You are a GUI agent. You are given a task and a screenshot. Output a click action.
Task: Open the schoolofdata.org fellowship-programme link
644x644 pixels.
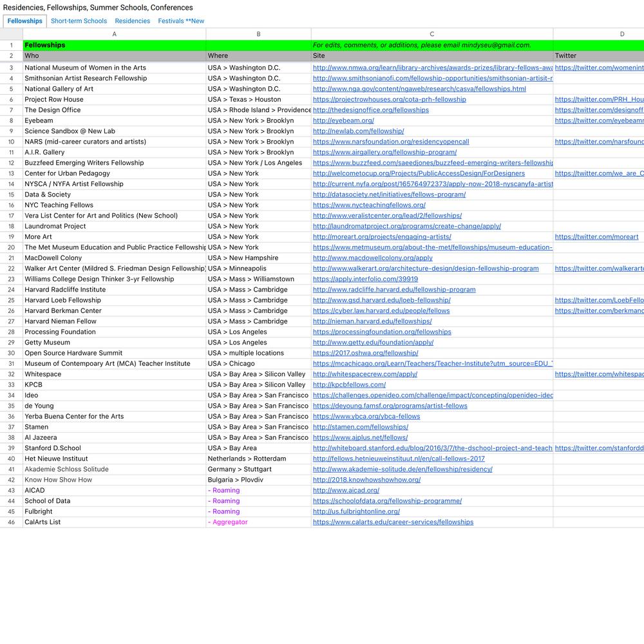pos(387,501)
